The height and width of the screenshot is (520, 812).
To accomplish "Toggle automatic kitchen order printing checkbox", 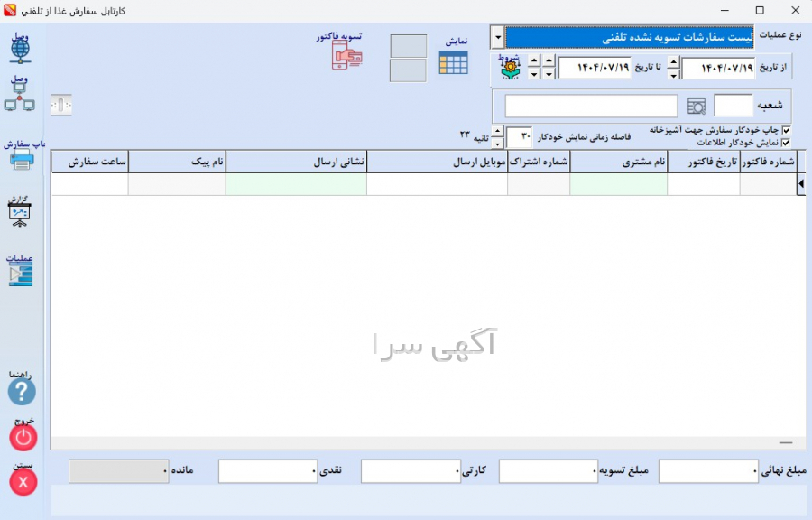I will 785,130.
